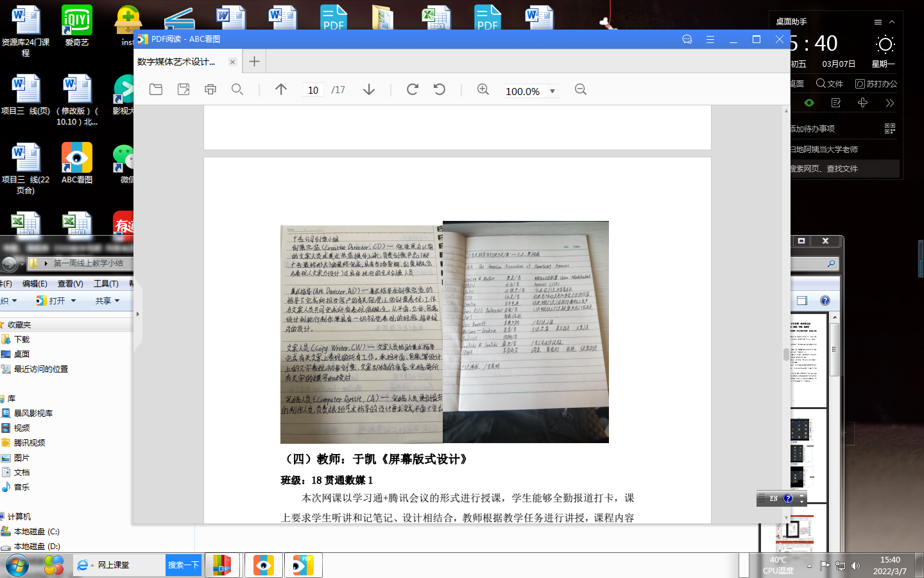Expand more tools with double chevron

point(889,103)
